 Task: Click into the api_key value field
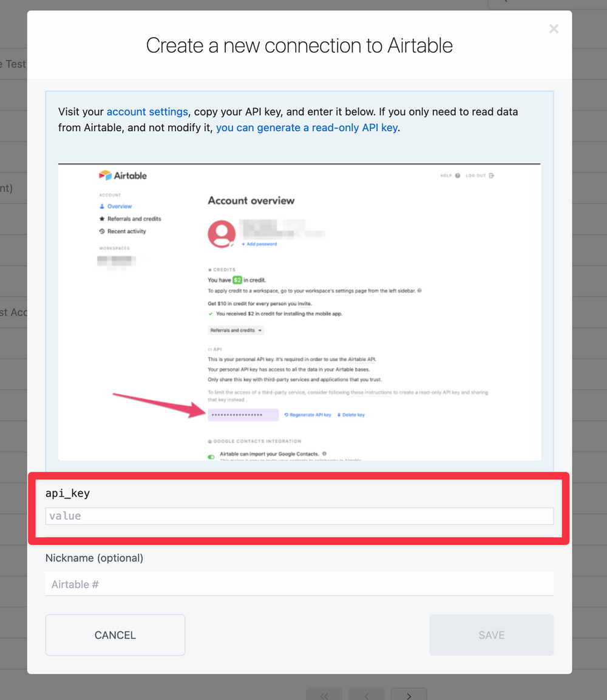tap(299, 516)
